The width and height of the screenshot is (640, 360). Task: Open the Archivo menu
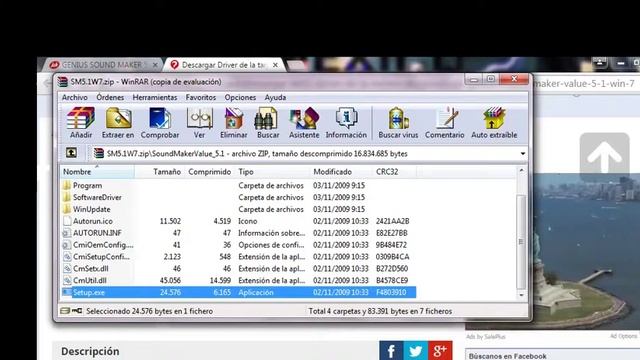pyautogui.click(x=75, y=98)
